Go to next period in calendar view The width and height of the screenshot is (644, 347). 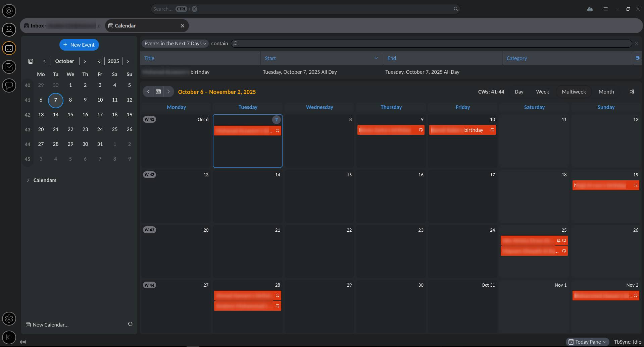coord(168,92)
